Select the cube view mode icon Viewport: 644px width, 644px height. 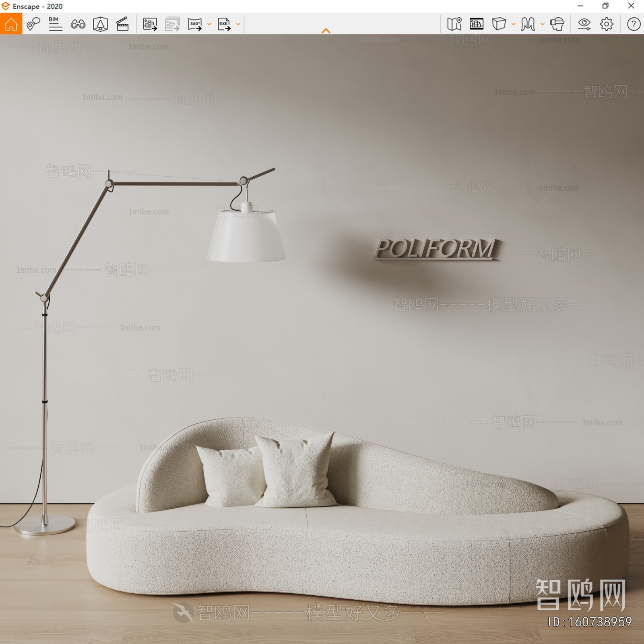499,24
